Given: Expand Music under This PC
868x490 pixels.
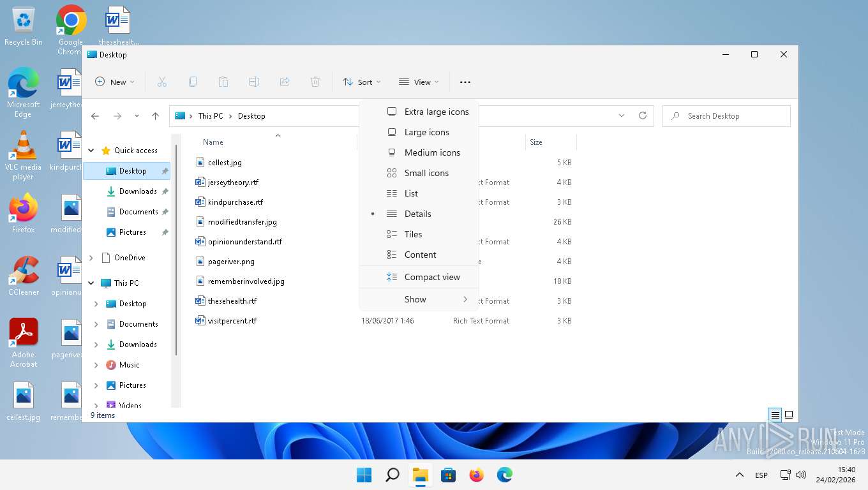Looking at the screenshot, I should click(x=96, y=365).
